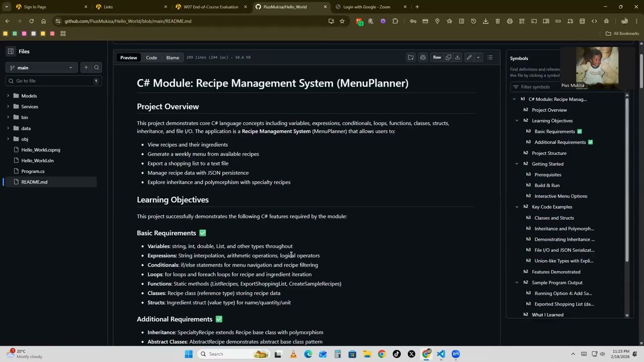Open the file tree search icon
Screen dimensions: 644x362
pyautogui.click(x=97, y=67)
